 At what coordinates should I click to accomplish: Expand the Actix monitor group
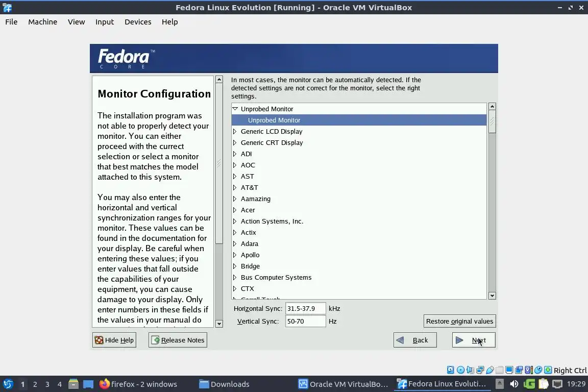(x=235, y=233)
